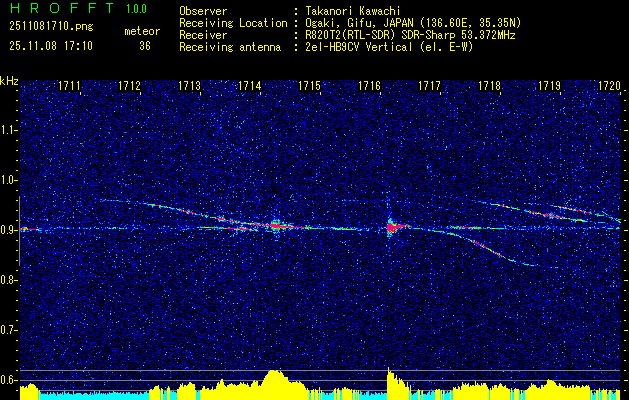
Task: Click the 0.9 frequency axis label
Action: click(x=8, y=230)
